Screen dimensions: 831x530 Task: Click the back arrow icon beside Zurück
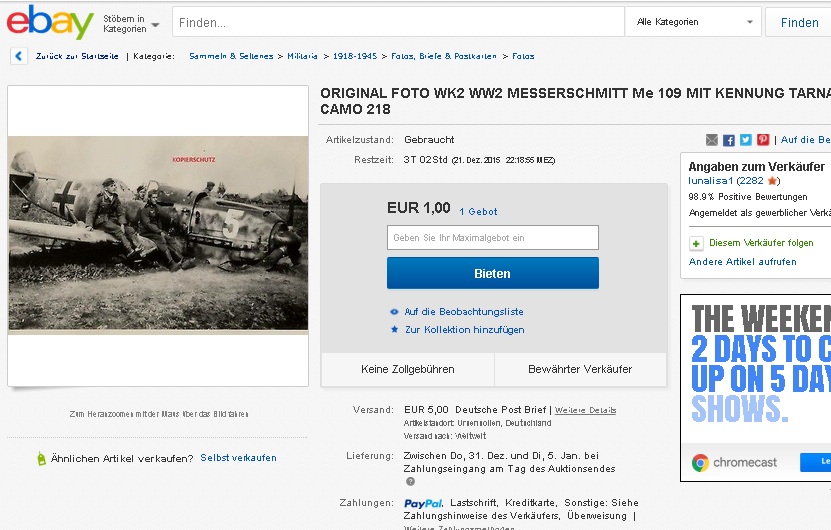point(19,56)
